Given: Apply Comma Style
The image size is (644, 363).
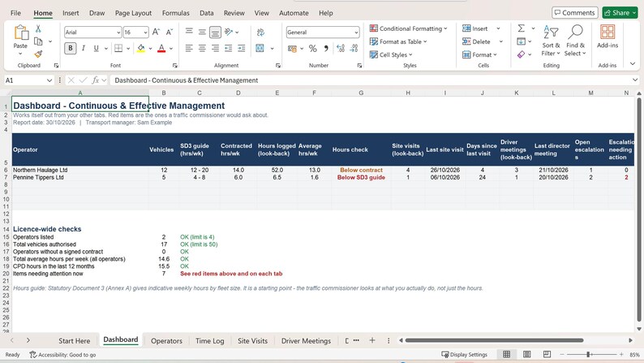Looking at the screenshot, I should 326,49.
